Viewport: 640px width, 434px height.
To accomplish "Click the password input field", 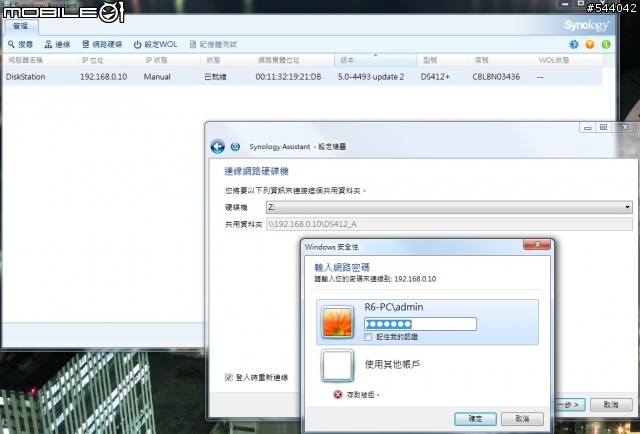I will point(420,324).
